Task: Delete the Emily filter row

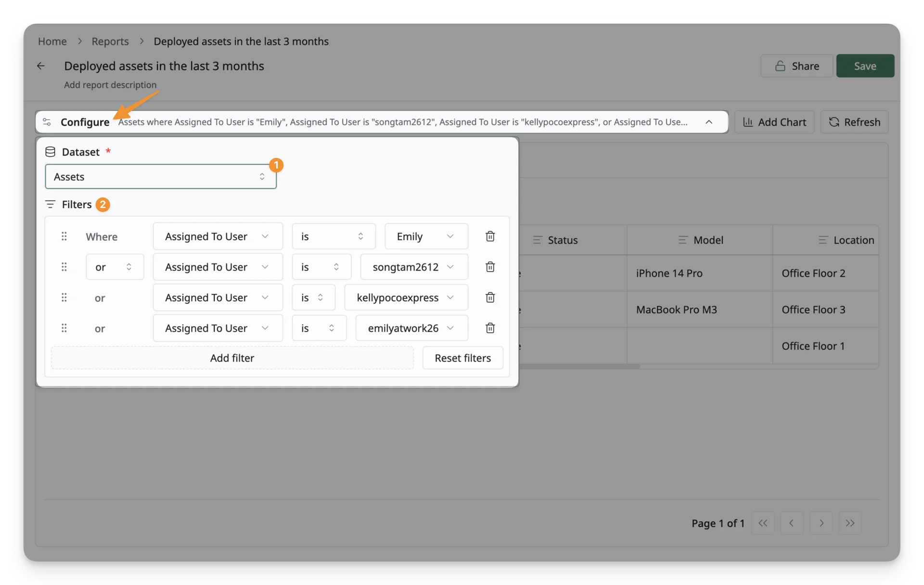Action: 490,236
